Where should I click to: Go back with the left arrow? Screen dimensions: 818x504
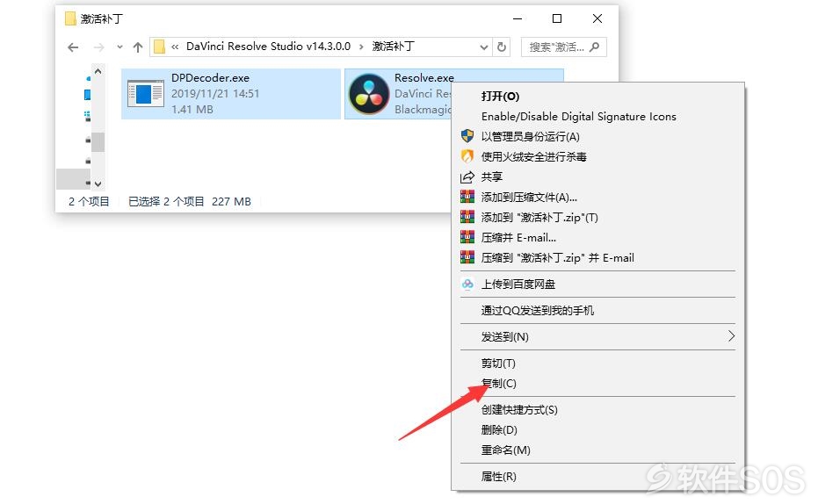point(73,47)
